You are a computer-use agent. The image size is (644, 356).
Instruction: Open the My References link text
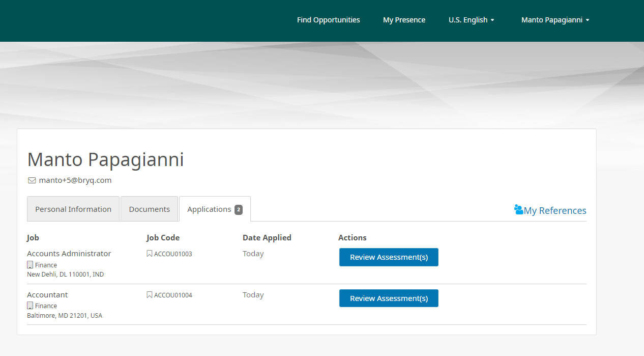(x=555, y=210)
